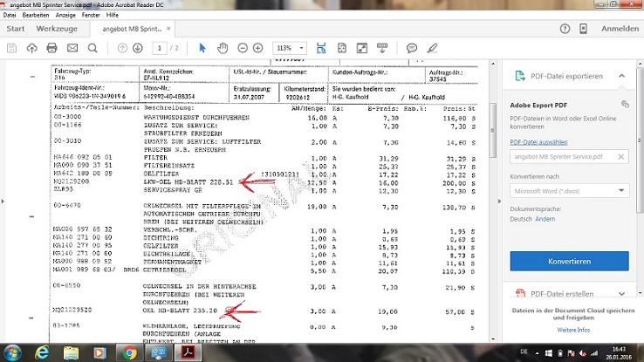Collapse the PDF-Datei exportieren section
644x362 pixels.
click(621, 76)
